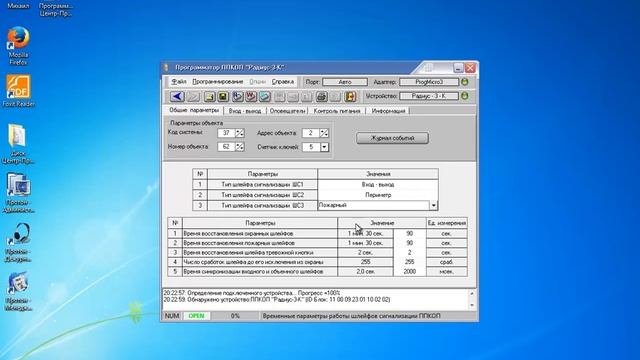Switch to the Информация tab
Viewport: 640px width, 360px height.
click(388, 111)
